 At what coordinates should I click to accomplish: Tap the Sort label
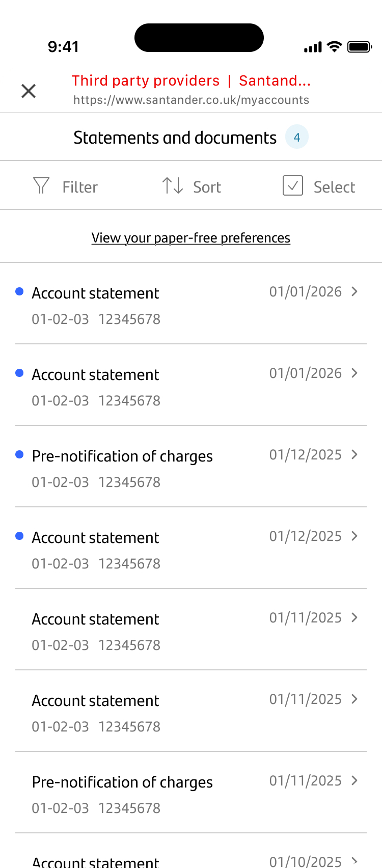(207, 187)
